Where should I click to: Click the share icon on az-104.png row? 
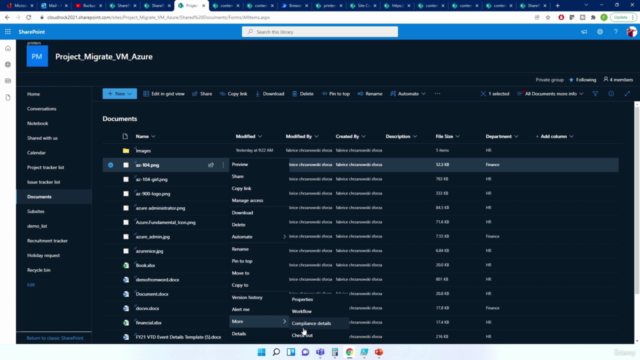coord(211,165)
